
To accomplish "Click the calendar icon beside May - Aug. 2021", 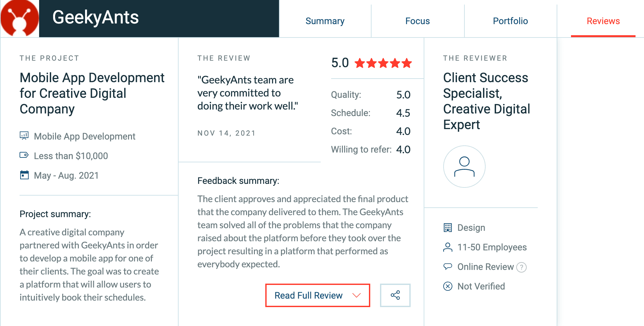I will click(24, 175).
